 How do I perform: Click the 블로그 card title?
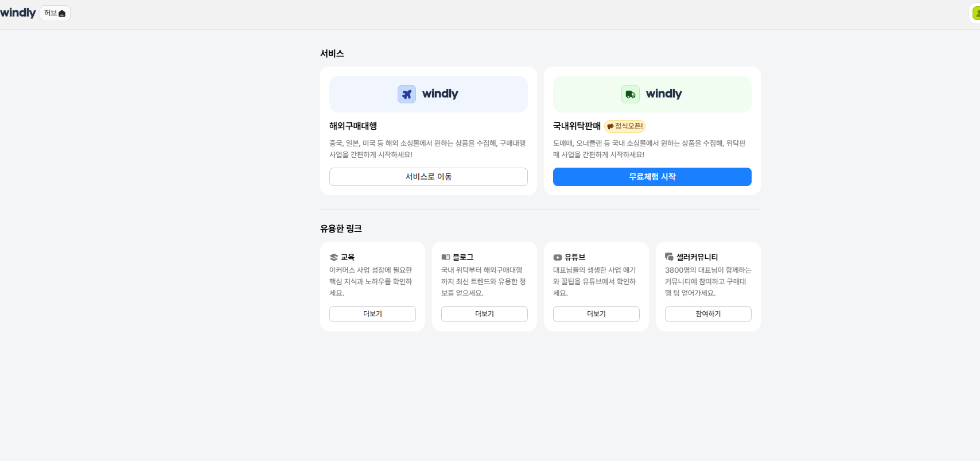[463, 257]
